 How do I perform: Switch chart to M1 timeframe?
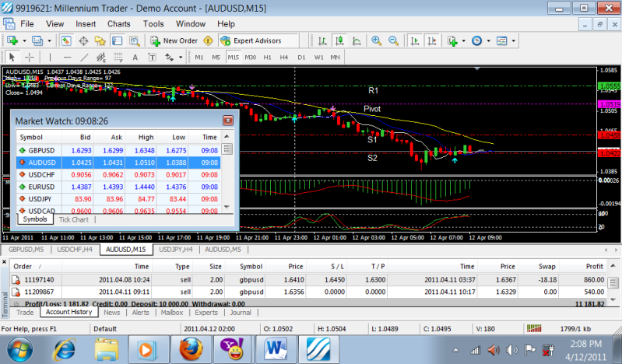pyautogui.click(x=199, y=58)
